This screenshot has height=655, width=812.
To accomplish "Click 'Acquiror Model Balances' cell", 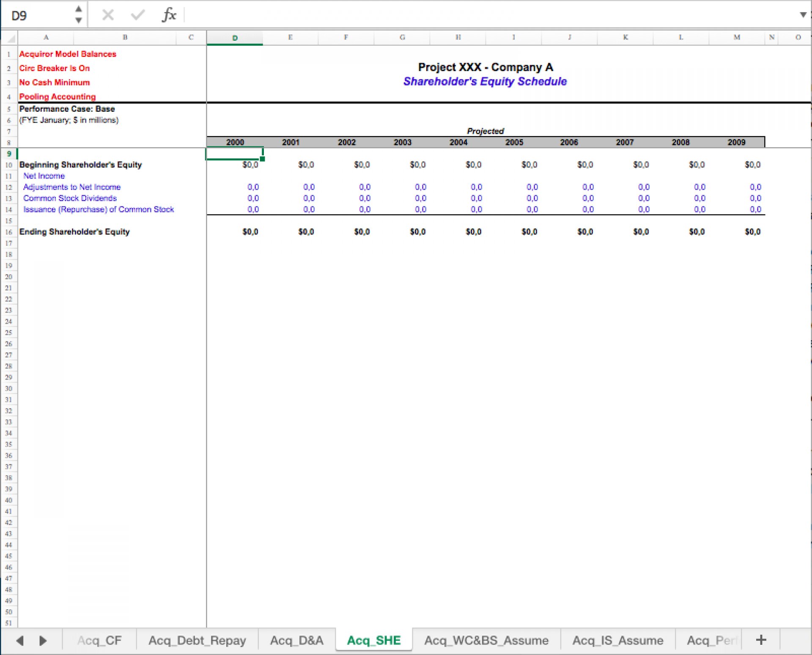I will click(68, 54).
